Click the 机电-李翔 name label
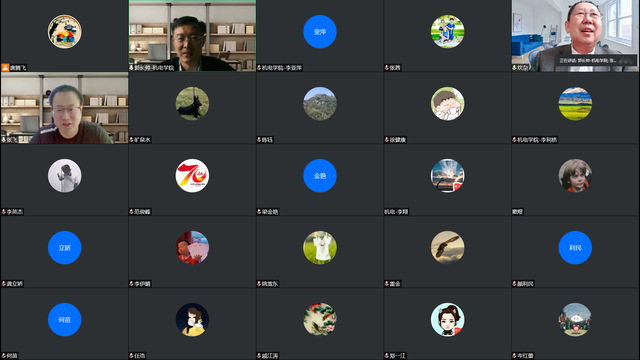This screenshot has height=360, width=640. click(x=396, y=212)
